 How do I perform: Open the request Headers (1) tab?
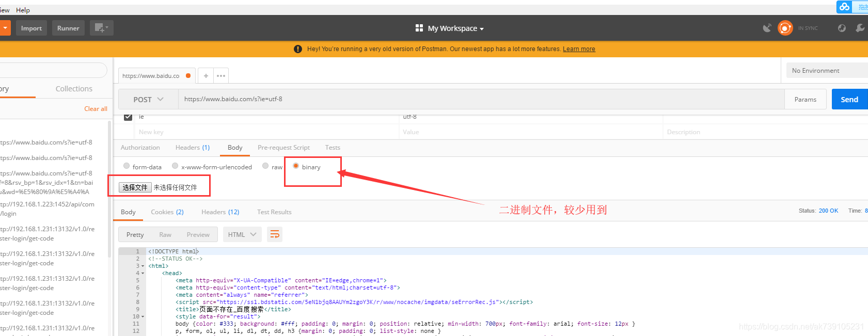[x=193, y=148]
